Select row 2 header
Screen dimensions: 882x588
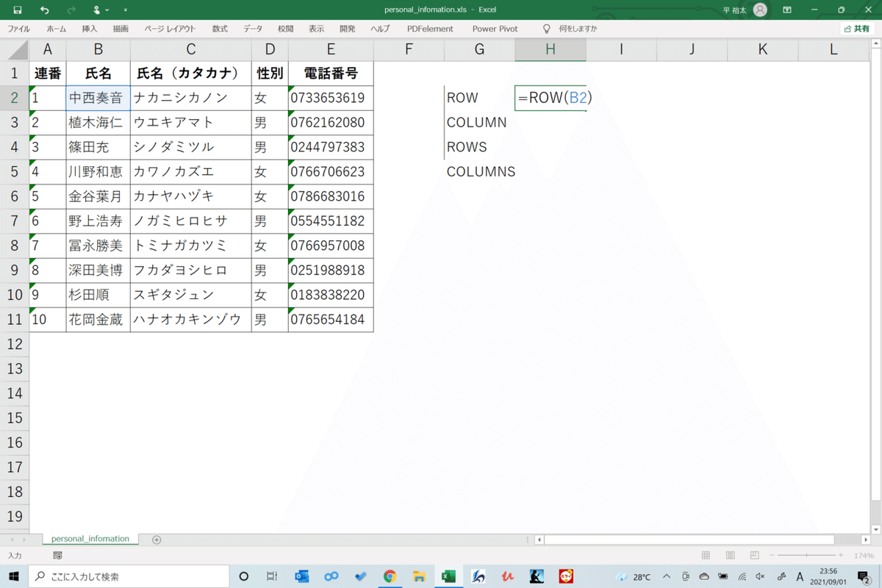click(x=14, y=98)
